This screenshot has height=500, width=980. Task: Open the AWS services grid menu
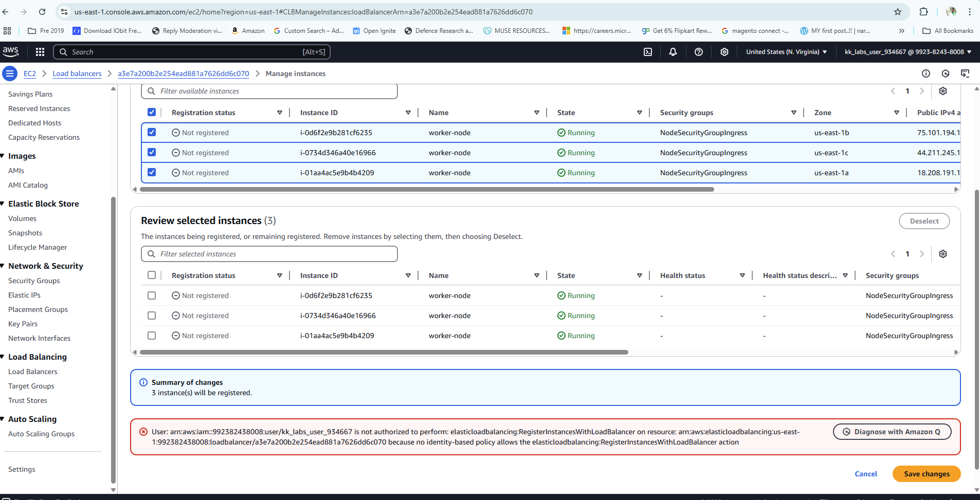(x=40, y=52)
